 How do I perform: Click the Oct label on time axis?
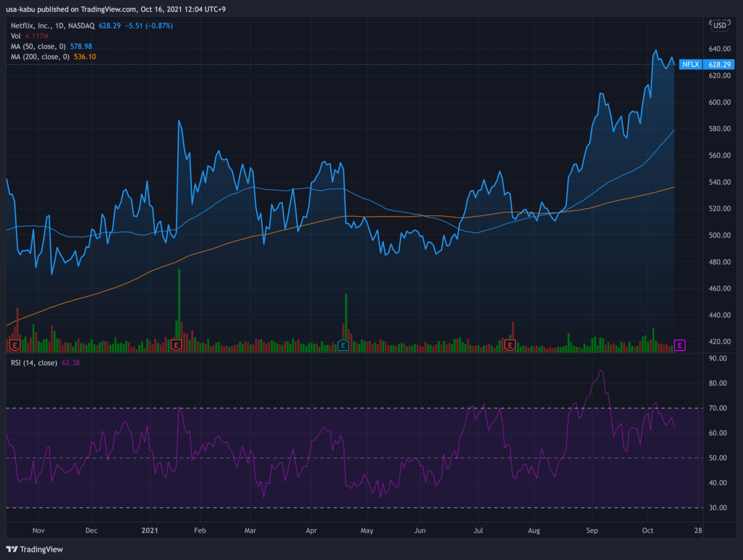point(648,530)
